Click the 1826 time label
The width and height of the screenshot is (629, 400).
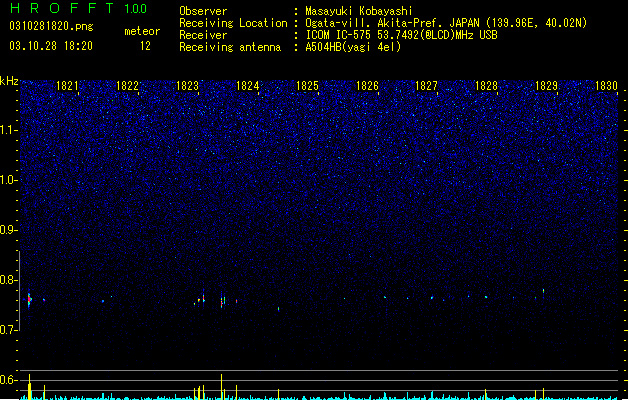click(367, 86)
